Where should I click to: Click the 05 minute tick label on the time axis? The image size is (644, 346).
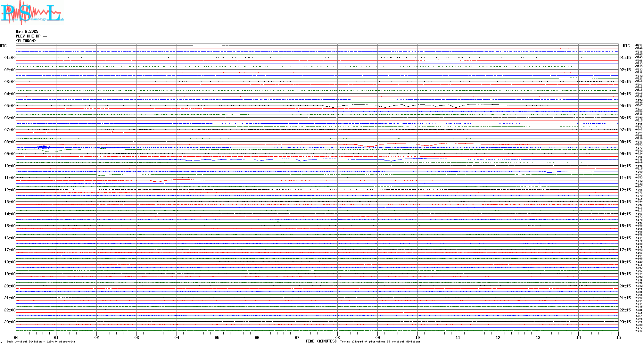[217, 337]
